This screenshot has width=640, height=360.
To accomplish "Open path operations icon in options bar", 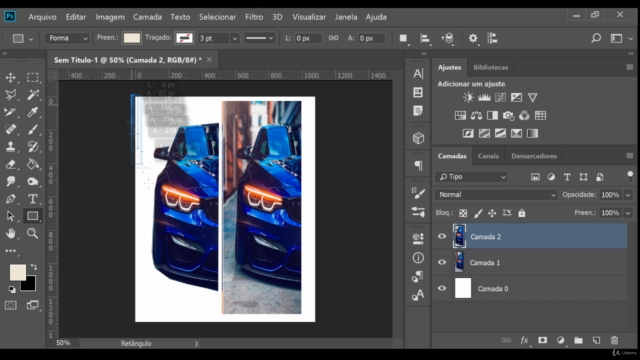I will click(x=403, y=38).
